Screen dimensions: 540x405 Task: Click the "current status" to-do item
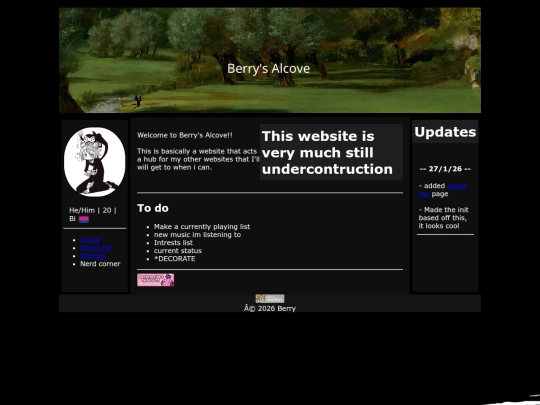[x=178, y=251]
